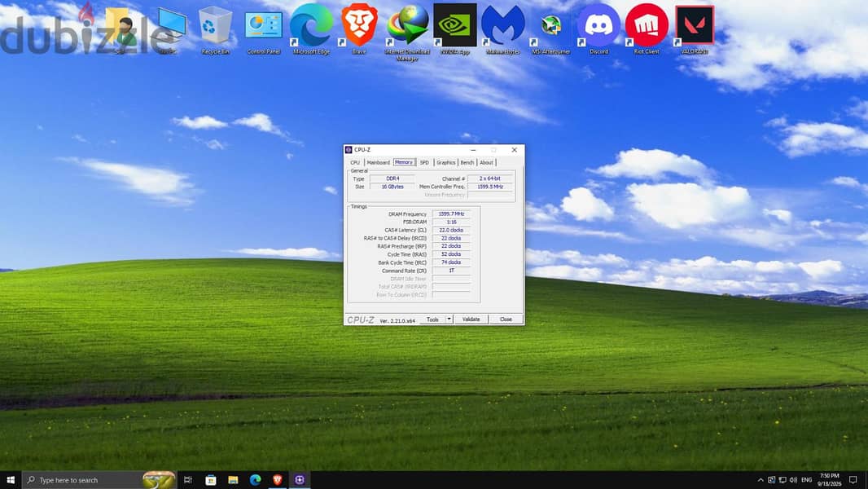868x489 pixels.
Task: Launch the Brave browser desktop shortcut
Action: coord(359,30)
